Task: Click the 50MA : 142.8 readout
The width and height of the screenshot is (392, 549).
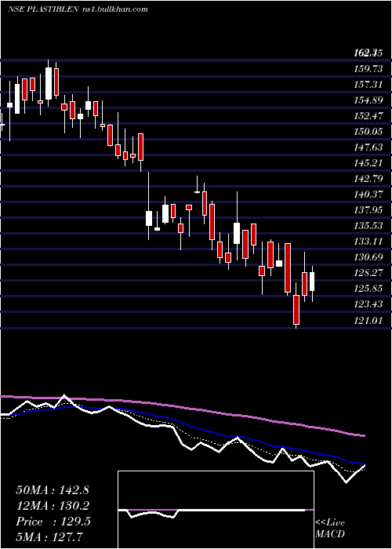Action: 53,490
